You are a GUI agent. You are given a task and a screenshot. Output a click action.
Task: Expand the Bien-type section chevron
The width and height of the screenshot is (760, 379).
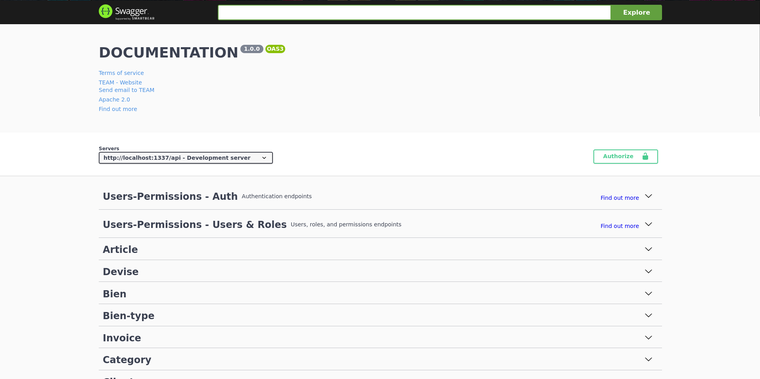649,316
